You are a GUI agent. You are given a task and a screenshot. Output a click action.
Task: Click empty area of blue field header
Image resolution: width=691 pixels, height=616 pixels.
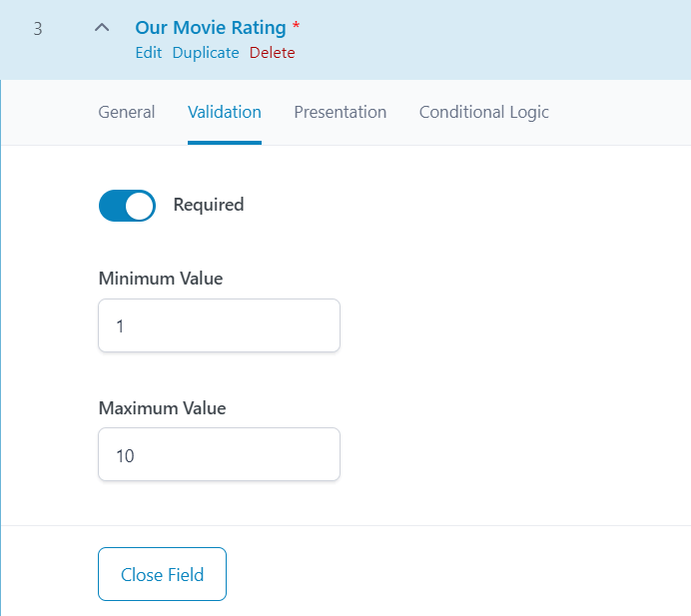(499, 40)
